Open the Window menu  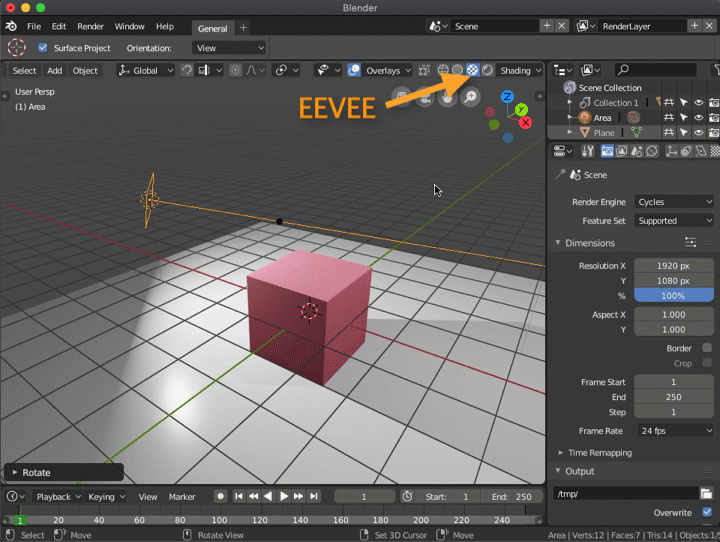point(129,26)
